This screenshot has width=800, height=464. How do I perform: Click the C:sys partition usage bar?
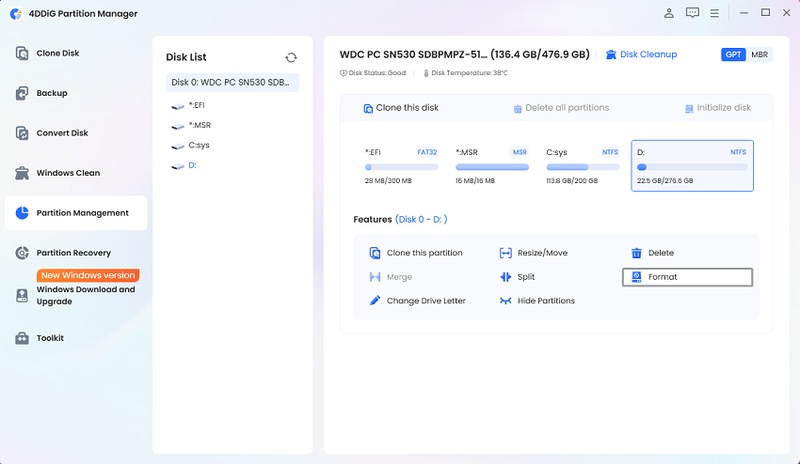click(x=583, y=167)
